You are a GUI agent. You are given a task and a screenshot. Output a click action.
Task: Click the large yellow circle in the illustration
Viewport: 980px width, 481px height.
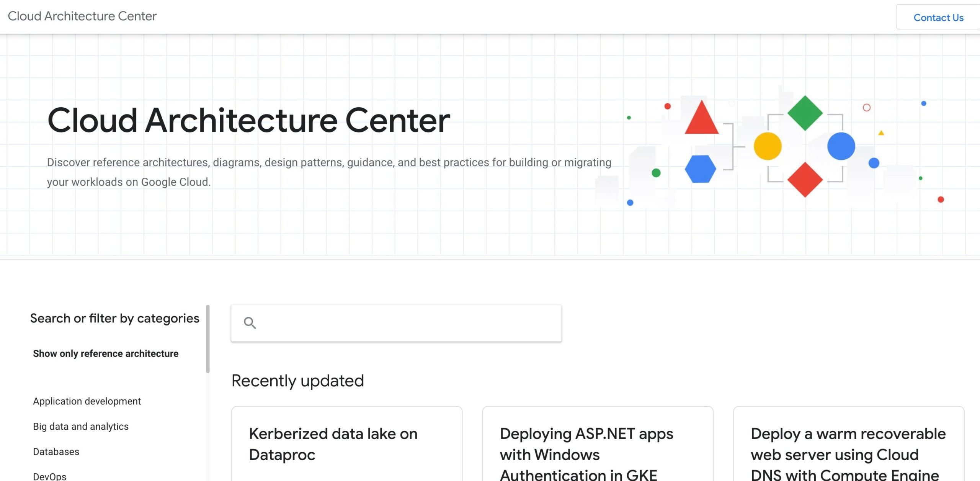pos(768,146)
